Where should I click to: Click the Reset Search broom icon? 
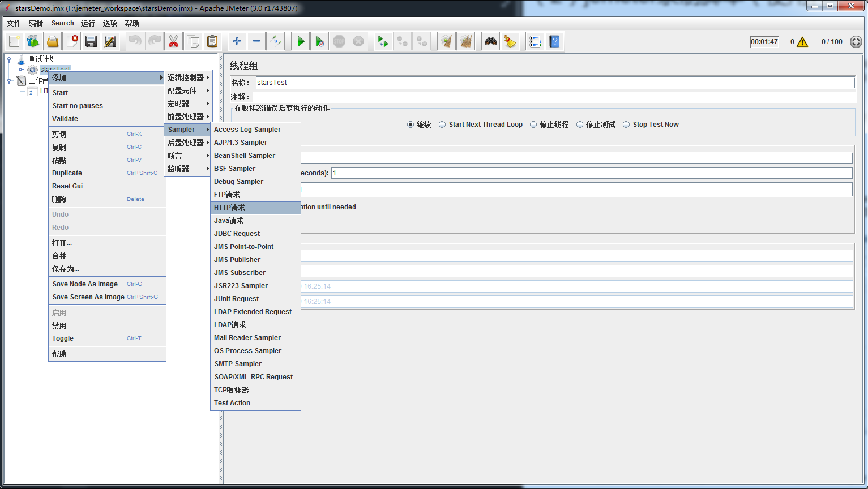click(510, 41)
